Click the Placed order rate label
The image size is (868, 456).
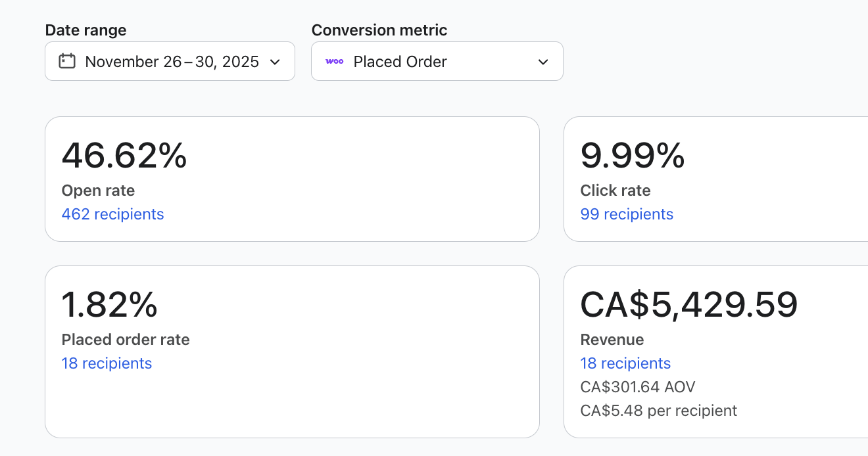coord(126,340)
